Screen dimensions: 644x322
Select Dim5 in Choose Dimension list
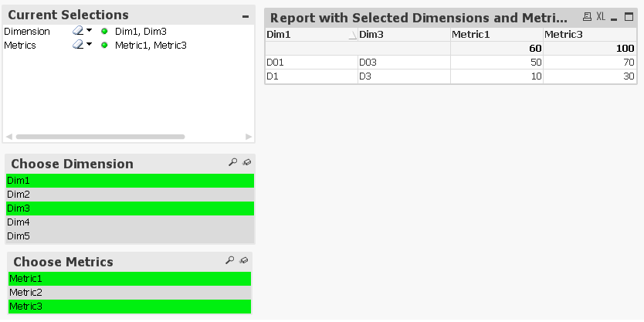click(130, 236)
